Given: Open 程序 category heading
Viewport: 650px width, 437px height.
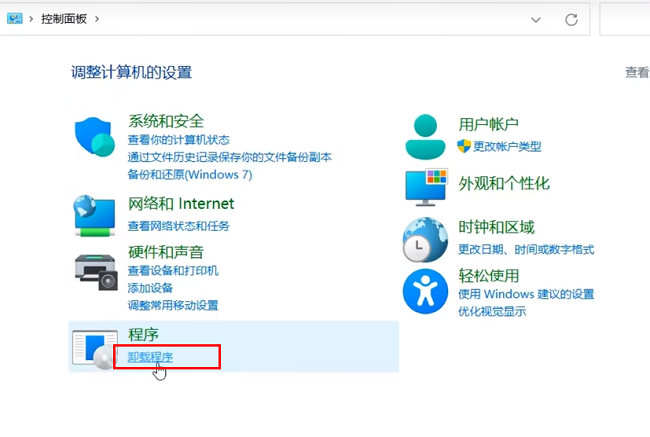Looking at the screenshot, I should (143, 334).
